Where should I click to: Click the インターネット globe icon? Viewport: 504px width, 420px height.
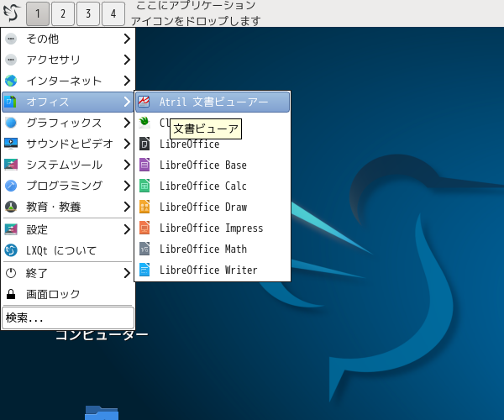pyautogui.click(x=11, y=81)
